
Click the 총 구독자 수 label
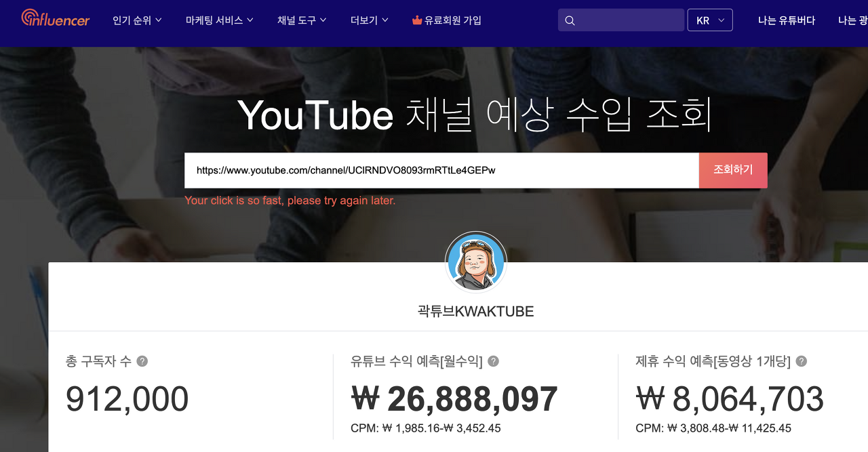[x=98, y=361]
